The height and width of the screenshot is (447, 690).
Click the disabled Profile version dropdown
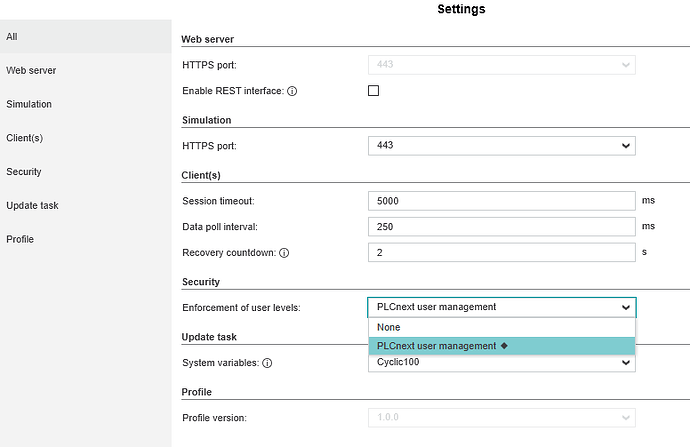pyautogui.click(x=501, y=418)
